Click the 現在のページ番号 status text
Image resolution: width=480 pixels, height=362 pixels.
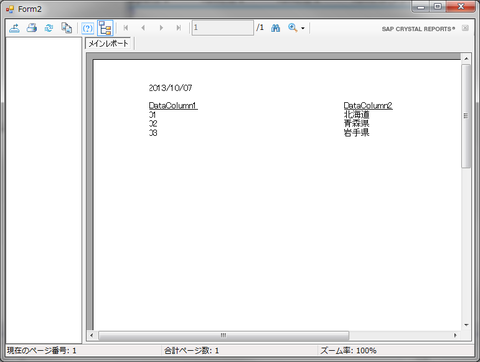point(42,351)
